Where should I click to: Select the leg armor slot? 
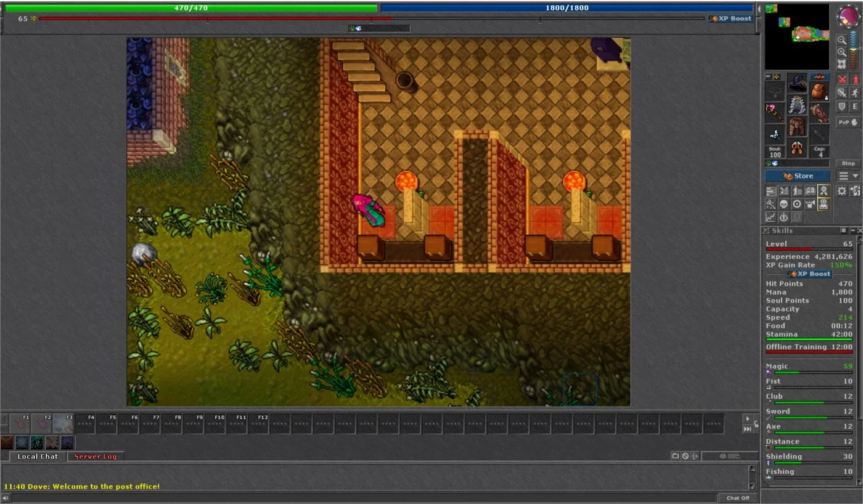(797, 127)
